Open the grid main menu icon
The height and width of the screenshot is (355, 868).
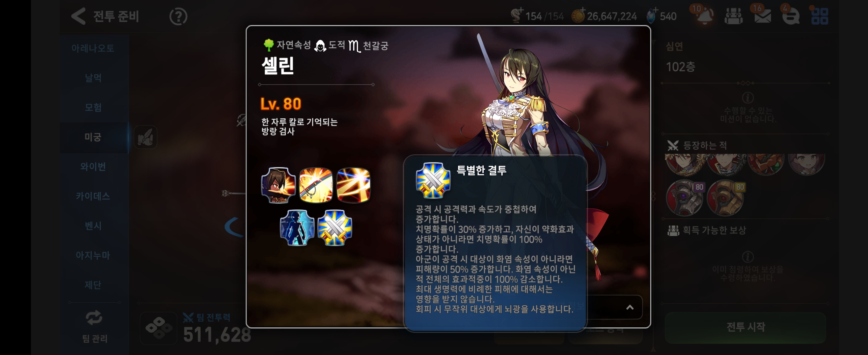820,16
